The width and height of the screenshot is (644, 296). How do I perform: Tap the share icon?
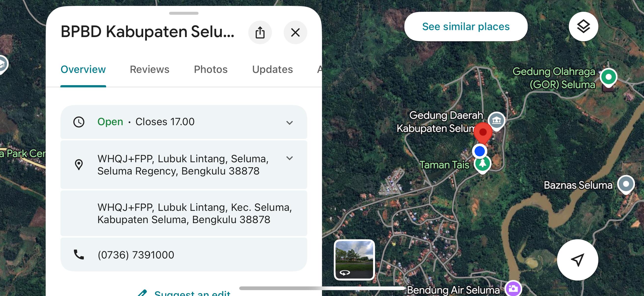tap(260, 32)
